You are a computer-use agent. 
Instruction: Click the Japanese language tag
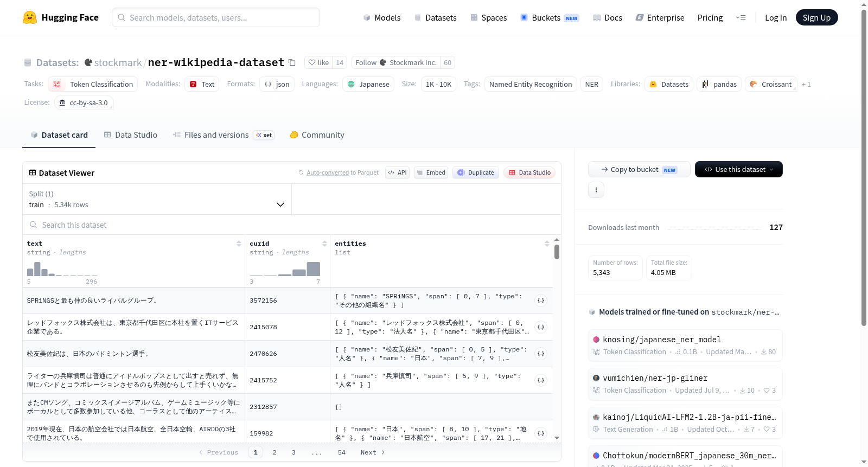[x=368, y=84]
